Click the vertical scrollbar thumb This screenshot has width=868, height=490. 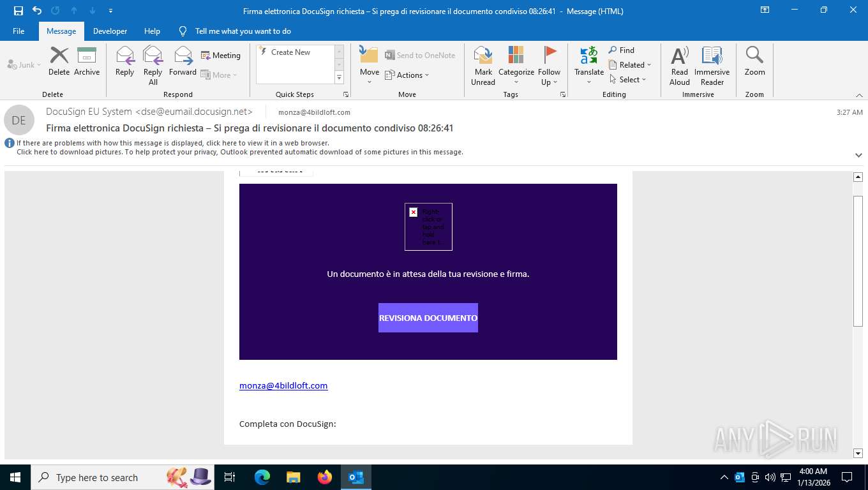(x=858, y=262)
